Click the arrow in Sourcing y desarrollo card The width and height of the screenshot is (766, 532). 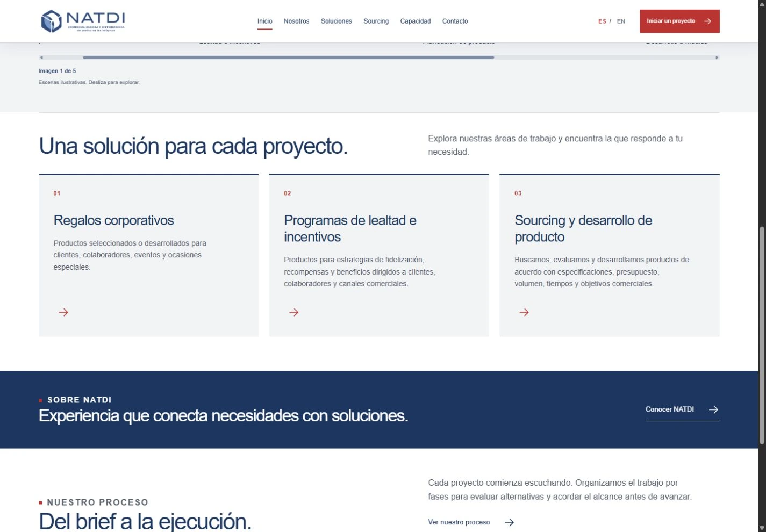524,312
